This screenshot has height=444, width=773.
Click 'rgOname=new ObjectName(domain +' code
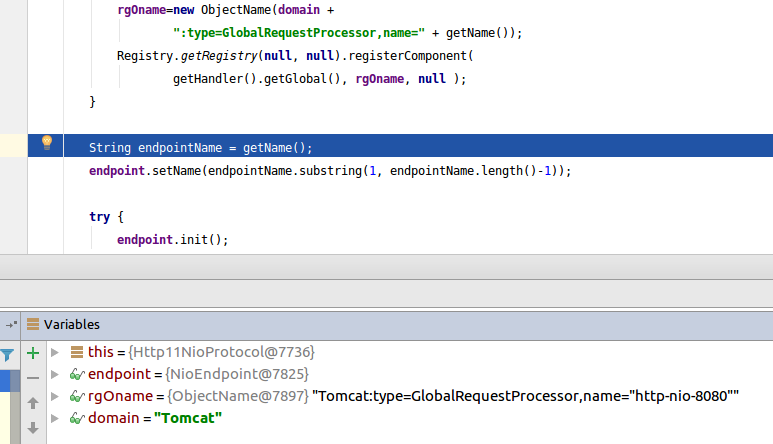[226, 10]
